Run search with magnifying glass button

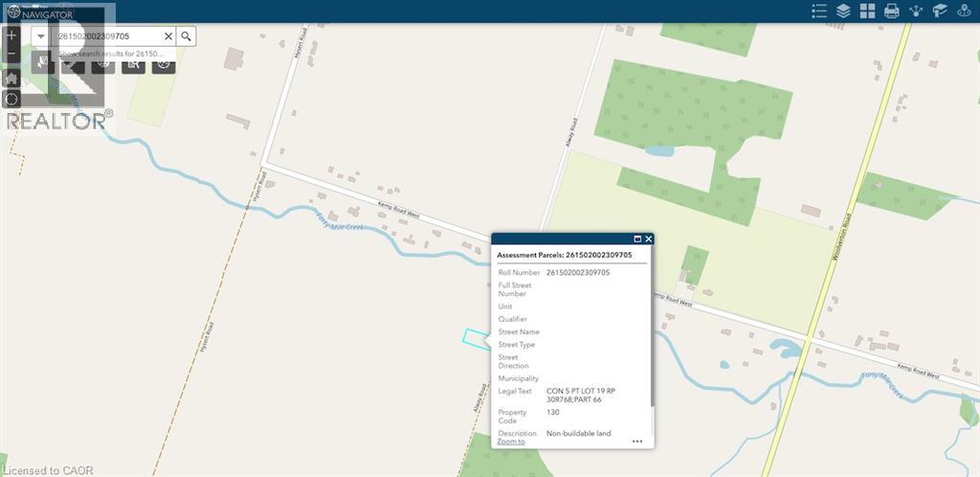(187, 36)
